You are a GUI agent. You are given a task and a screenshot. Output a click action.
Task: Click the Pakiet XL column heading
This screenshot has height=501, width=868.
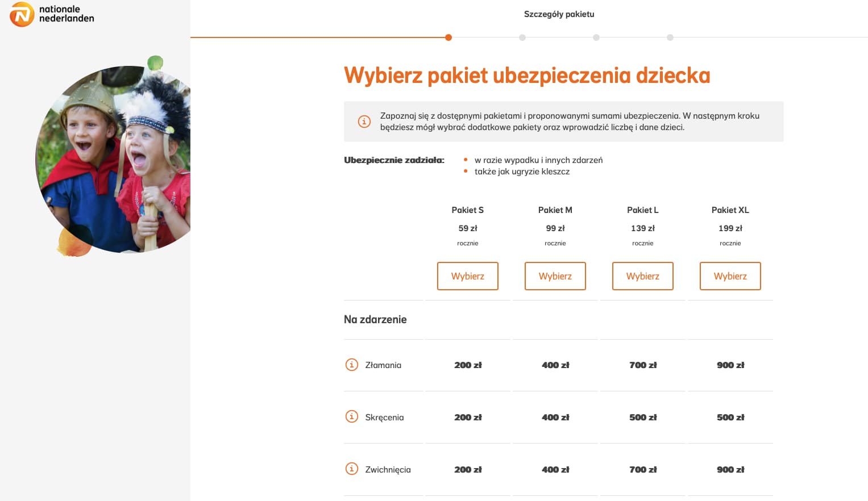[x=730, y=210]
